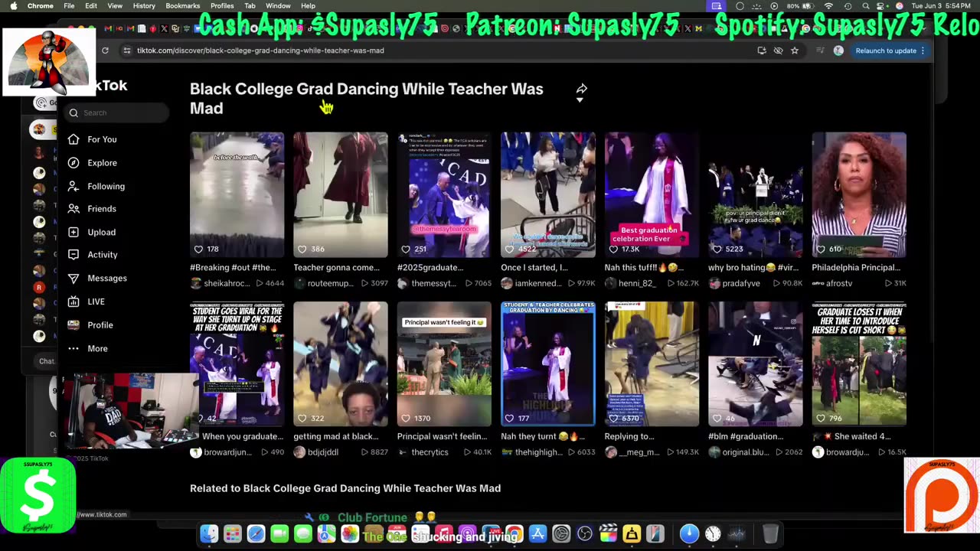Image resolution: width=980 pixels, height=551 pixels.
Task: Click the 'When you graduate...' video caption
Action: pos(243,436)
